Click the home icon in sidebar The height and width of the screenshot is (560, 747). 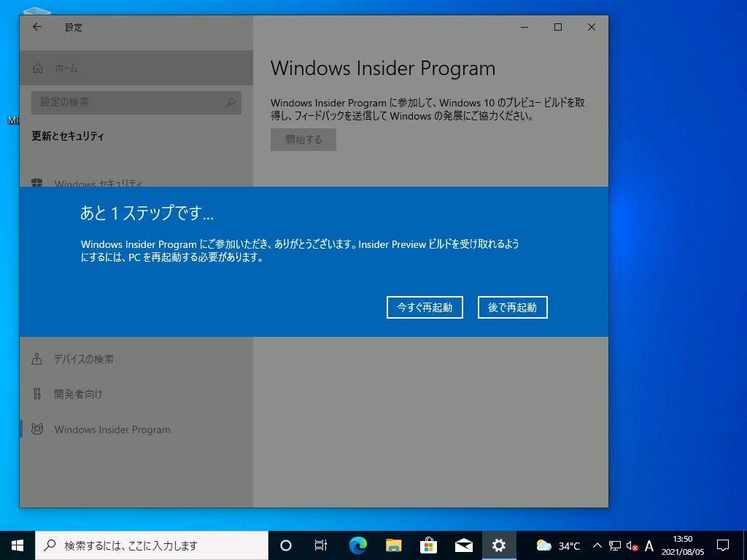coord(38,68)
